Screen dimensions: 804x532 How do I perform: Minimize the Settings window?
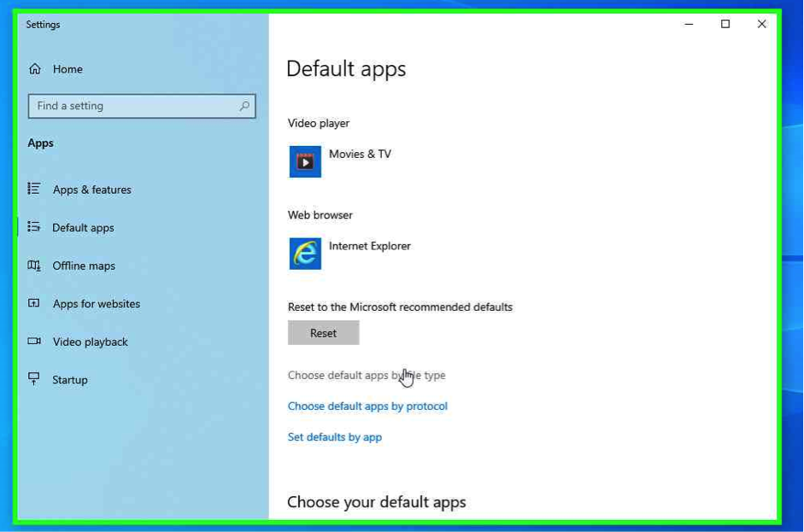(689, 24)
